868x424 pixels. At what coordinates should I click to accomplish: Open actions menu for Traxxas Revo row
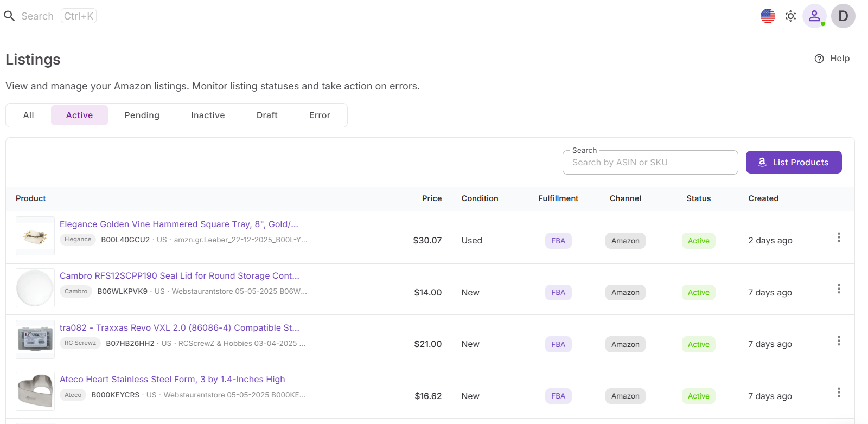tap(839, 341)
